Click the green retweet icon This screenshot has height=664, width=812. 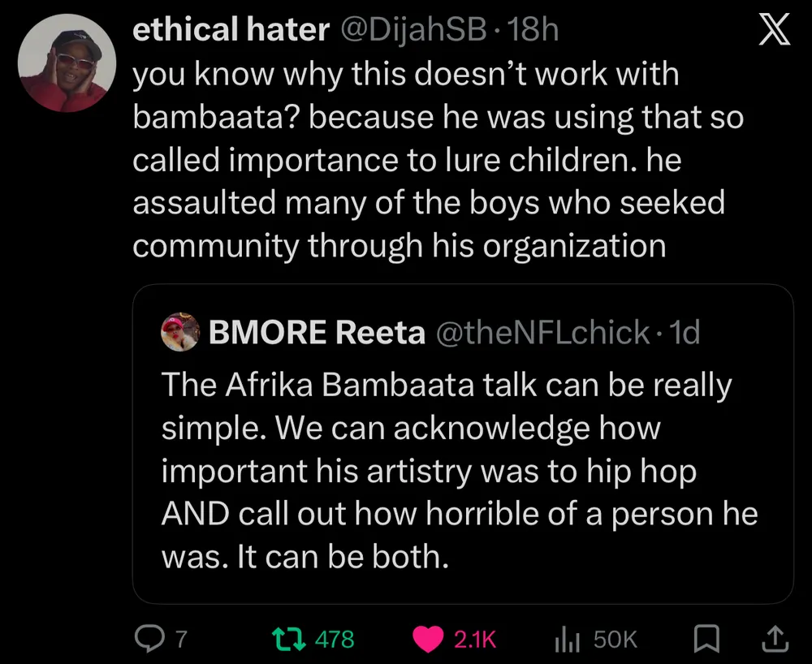tap(292, 639)
